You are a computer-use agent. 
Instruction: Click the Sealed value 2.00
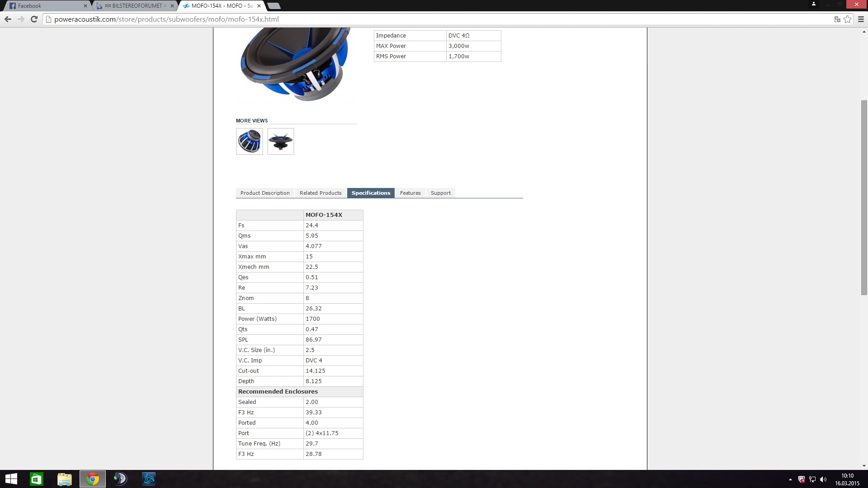(x=312, y=402)
